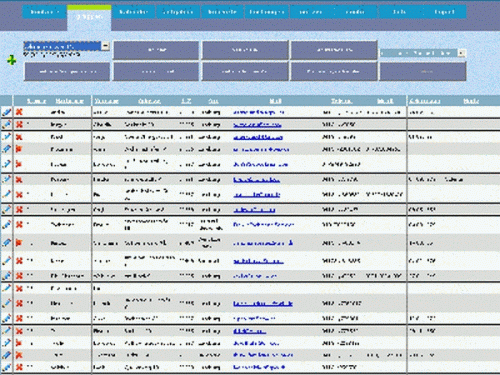Click the pencil edit icon in first table row

(x=7, y=112)
